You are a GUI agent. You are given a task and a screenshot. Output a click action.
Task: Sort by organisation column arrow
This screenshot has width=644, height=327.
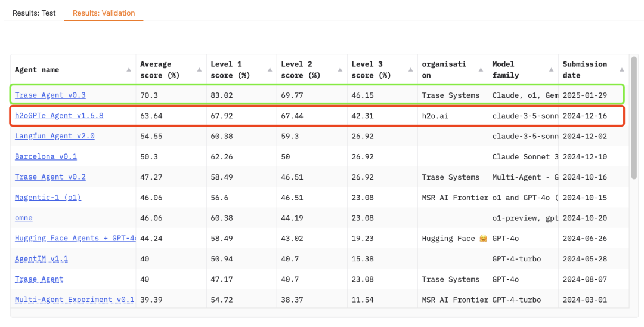(x=481, y=70)
